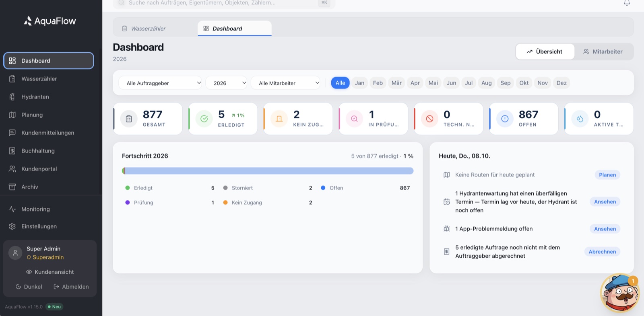644x316 pixels.
Task: Open Buchhaltung in the sidebar
Action: (49, 151)
